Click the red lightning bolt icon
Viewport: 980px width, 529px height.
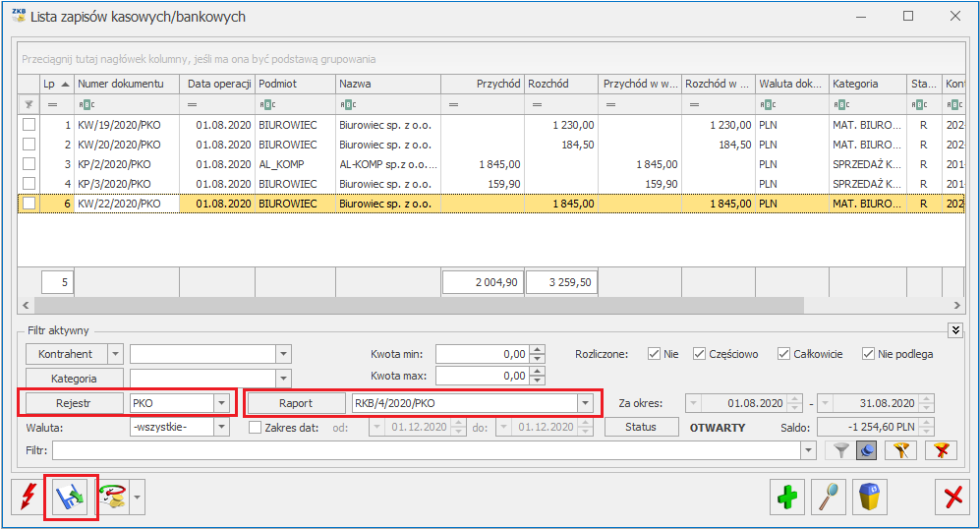click(x=28, y=498)
